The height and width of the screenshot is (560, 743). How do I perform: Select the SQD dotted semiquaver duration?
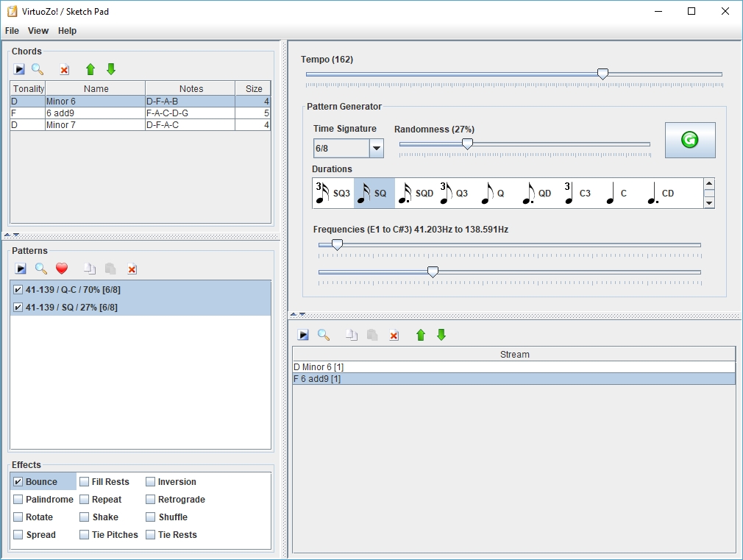(416, 194)
